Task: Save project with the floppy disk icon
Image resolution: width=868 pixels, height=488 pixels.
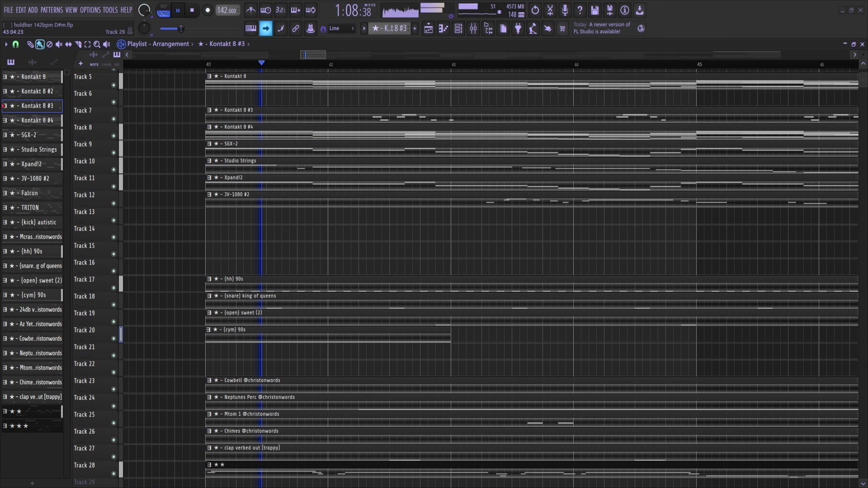Action: [x=594, y=10]
